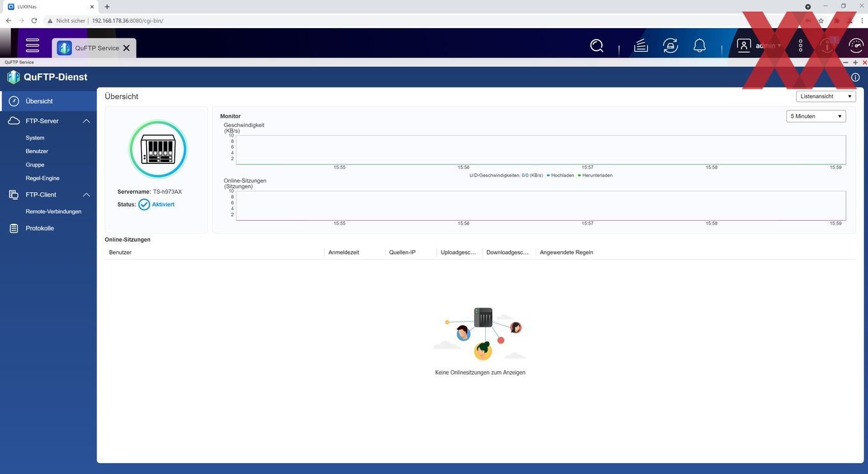The height and width of the screenshot is (474, 868).
Task: Reload the browser page
Action: click(34, 20)
